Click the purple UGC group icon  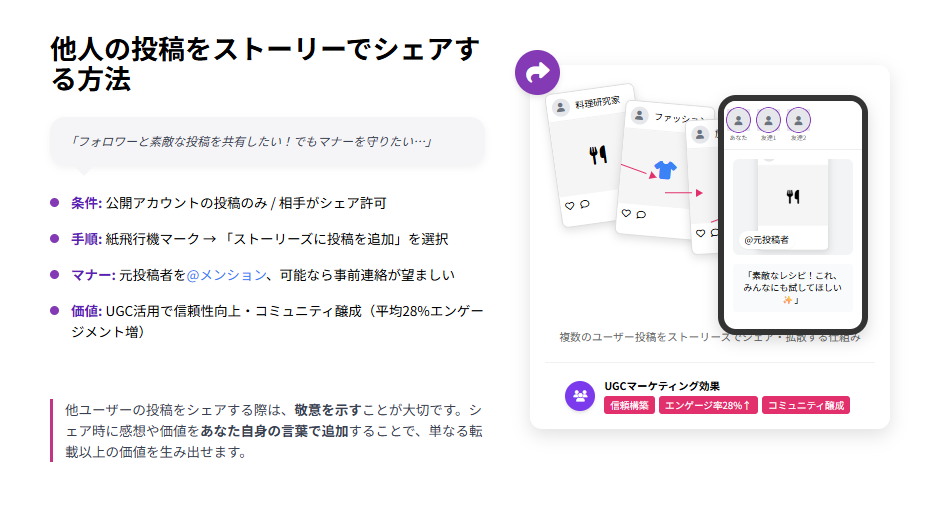pos(580,396)
